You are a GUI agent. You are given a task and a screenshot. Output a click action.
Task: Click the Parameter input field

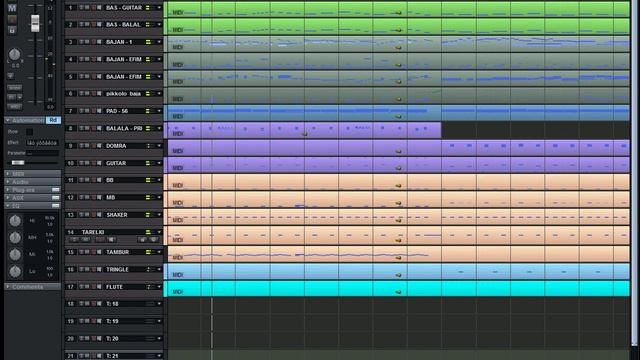coord(42,153)
